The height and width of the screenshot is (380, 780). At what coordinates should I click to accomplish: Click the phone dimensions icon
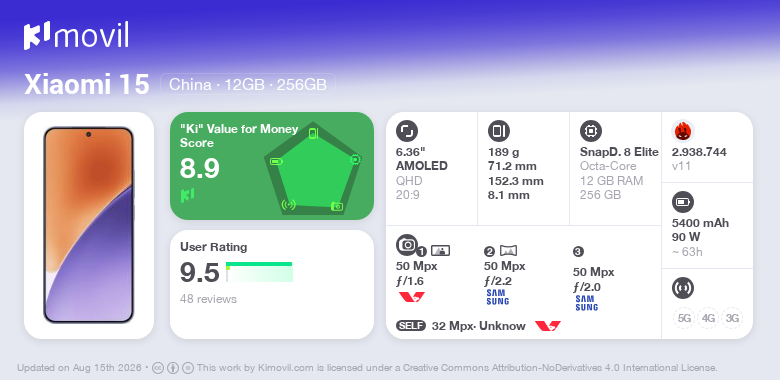coord(498,131)
